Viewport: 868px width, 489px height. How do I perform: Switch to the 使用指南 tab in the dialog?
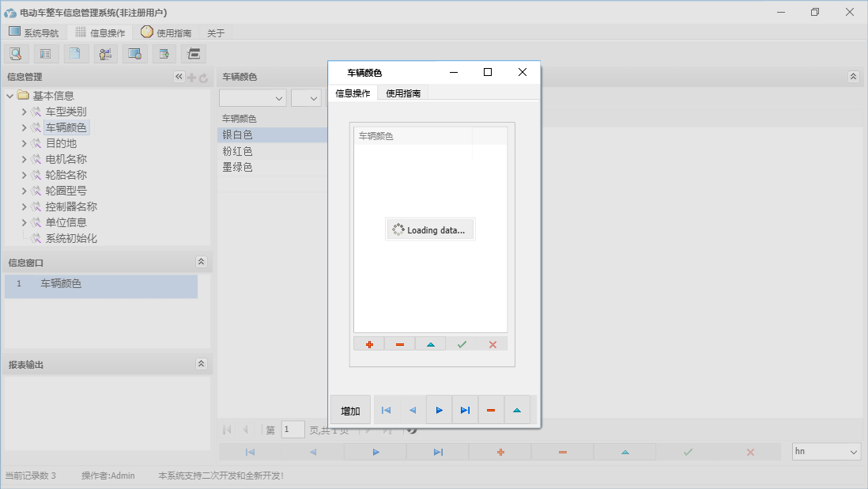point(402,93)
